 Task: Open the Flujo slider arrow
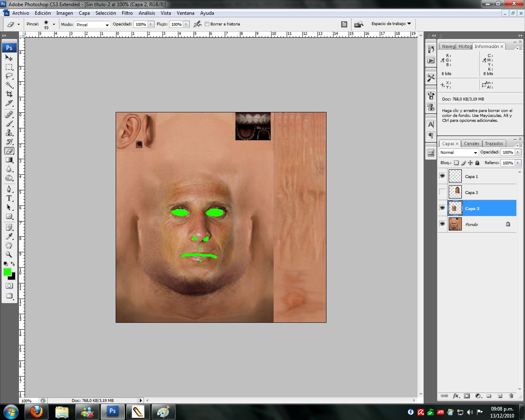click(187, 24)
